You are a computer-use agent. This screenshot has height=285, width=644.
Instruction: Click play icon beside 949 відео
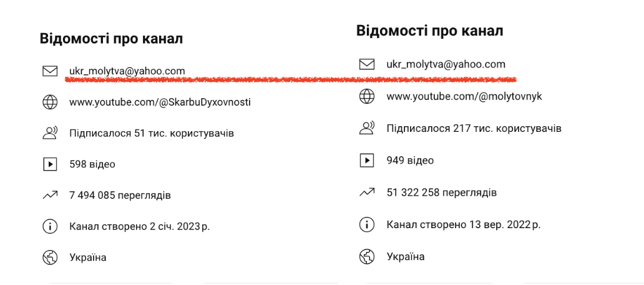tap(367, 160)
